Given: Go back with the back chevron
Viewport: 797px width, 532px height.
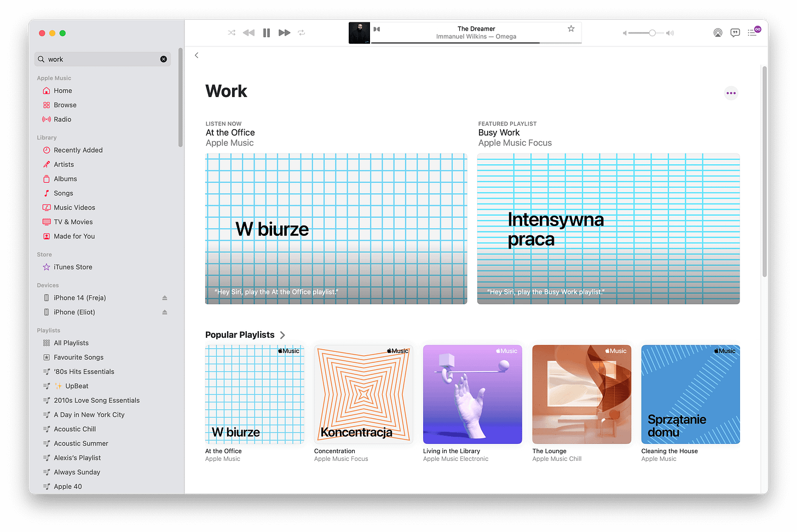Looking at the screenshot, I should 197,55.
